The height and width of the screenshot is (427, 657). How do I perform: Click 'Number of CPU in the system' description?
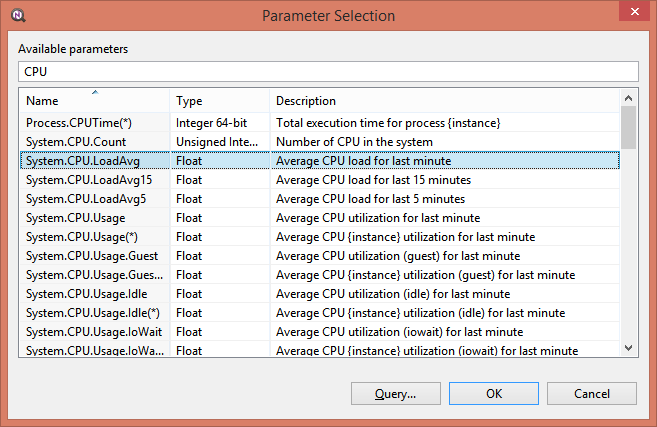tap(354, 142)
